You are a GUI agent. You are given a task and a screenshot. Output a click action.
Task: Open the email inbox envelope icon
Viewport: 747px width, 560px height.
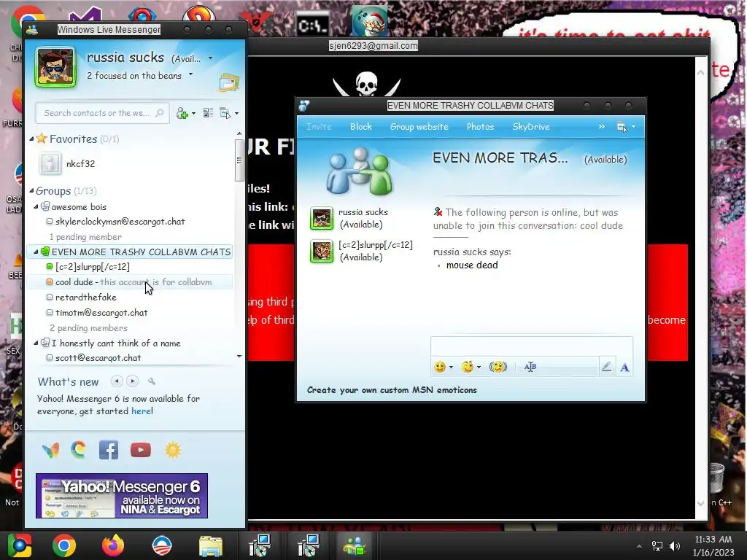pos(228,83)
